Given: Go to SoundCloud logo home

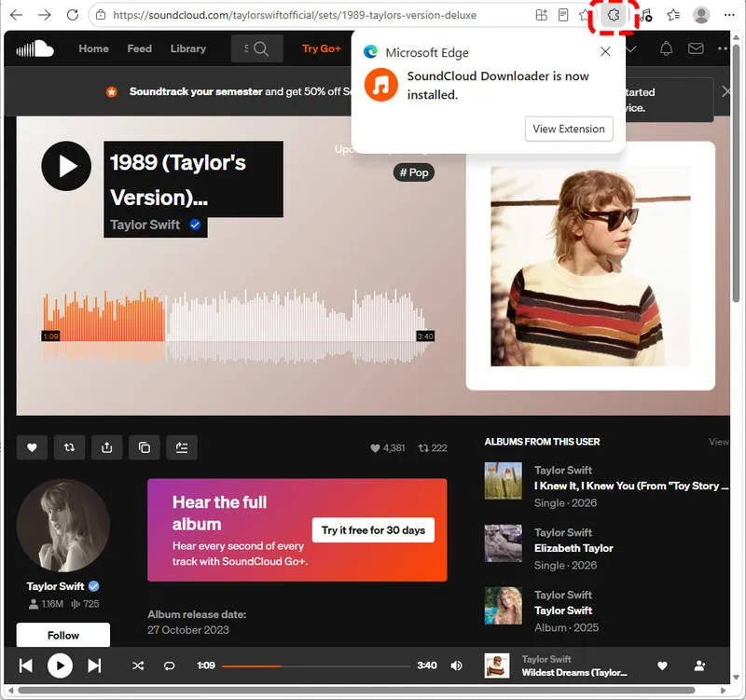Looking at the screenshot, I should pyautogui.click(x=35, y=48).
